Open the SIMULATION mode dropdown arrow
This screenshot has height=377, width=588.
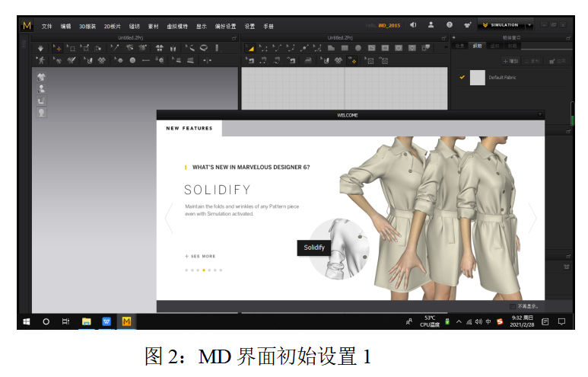529,25
